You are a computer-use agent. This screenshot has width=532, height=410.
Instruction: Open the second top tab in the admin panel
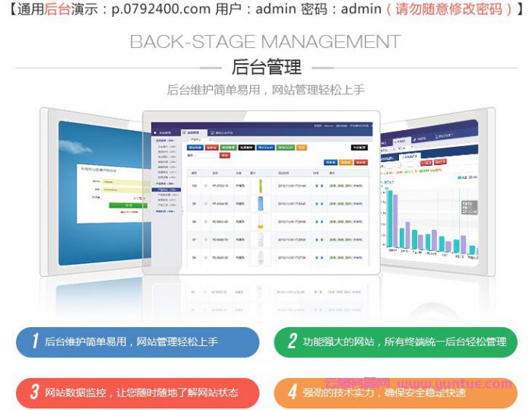click(192, 132)
